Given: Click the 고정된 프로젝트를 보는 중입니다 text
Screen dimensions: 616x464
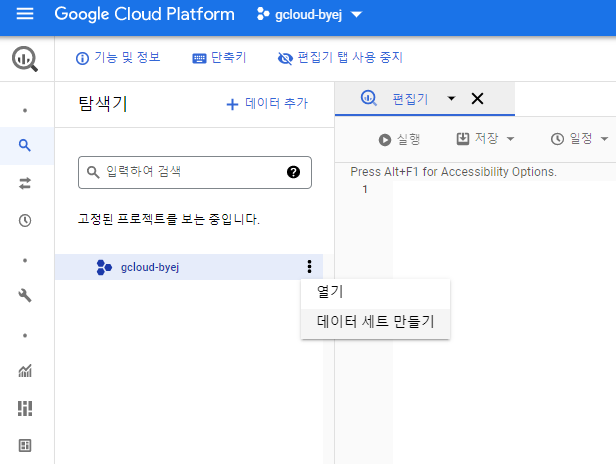Looking at the screenshot, I should tap(169, 219).
